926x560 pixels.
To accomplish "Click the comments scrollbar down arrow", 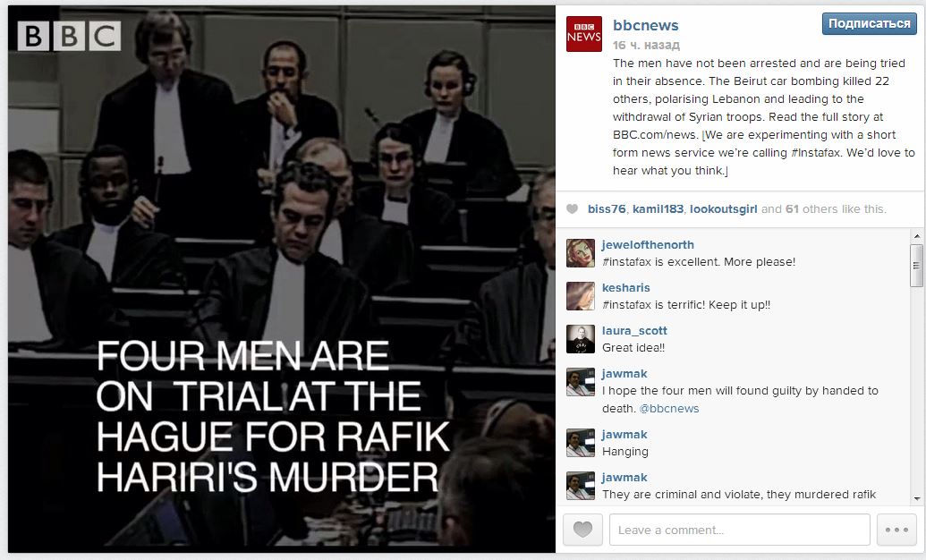I will [916, 499].
